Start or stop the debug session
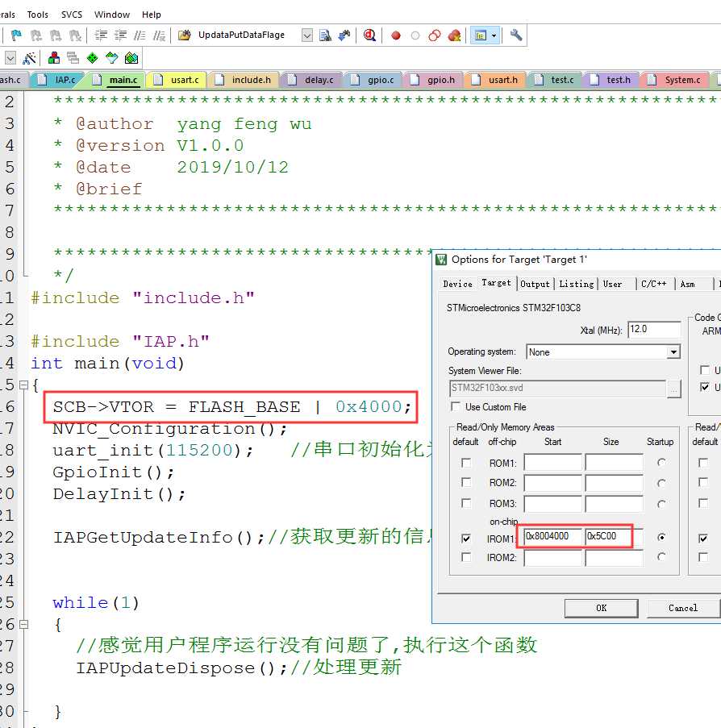The width and height of the screenshot is (721, 728). [369, 35]
